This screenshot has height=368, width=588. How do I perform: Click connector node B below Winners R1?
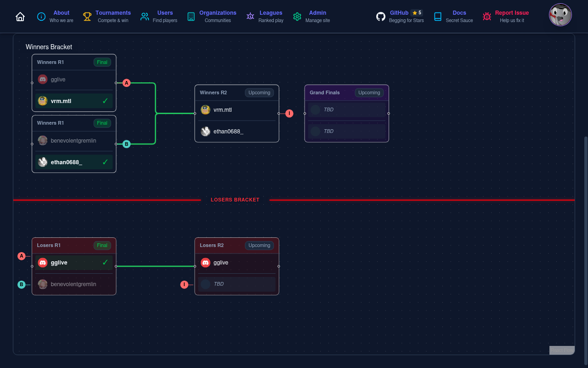point(126,144)
